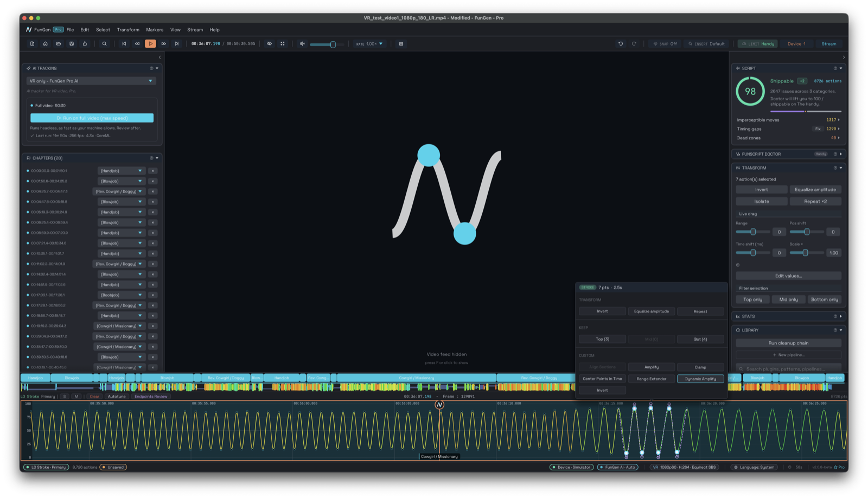Click the fast-forward playback icon

pyautogui.click(x=163, y=44)
